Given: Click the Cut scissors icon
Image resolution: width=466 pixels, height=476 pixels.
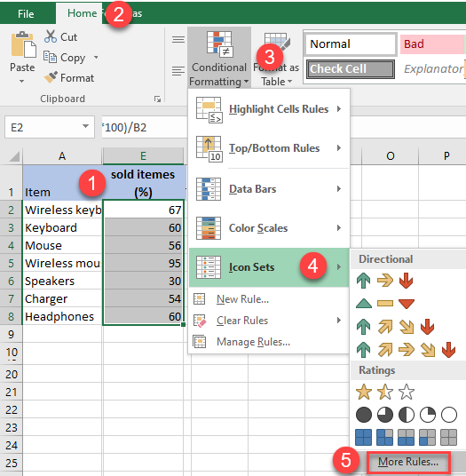Looking at the screenshot, I should tap(51, 36).
